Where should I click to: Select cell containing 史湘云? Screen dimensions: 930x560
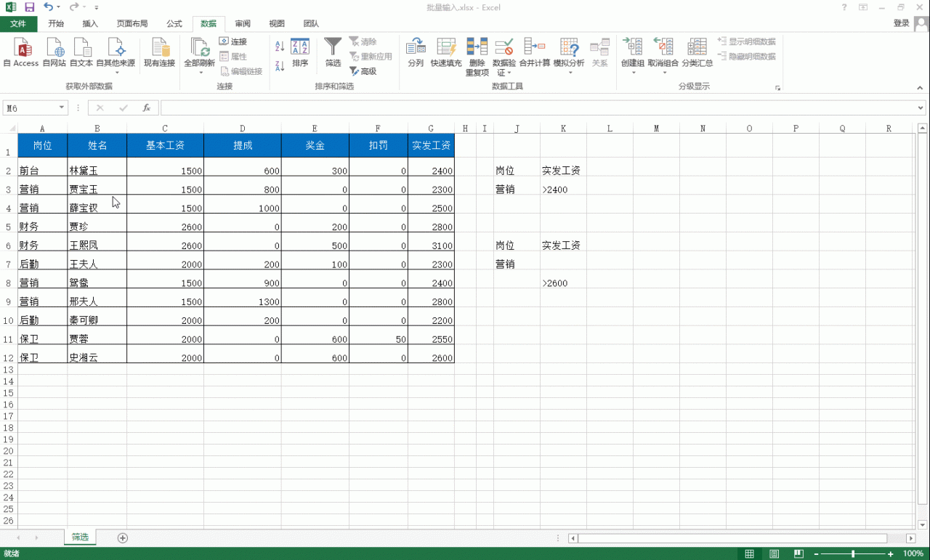pos(97,354)
